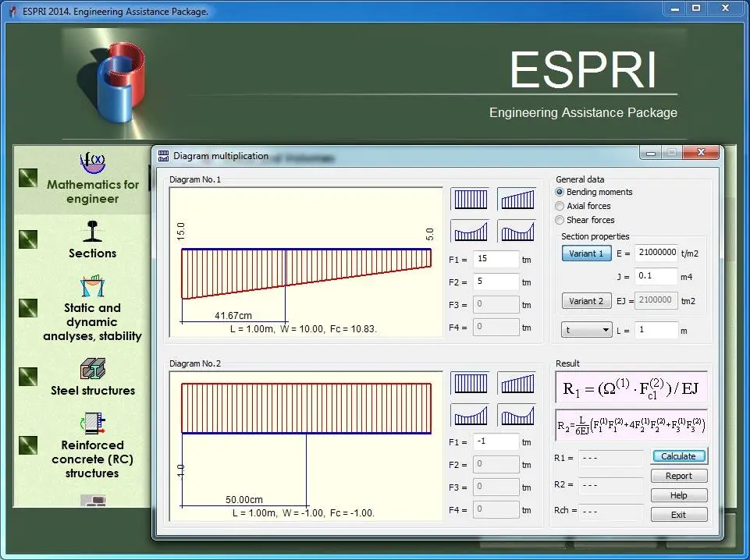Click the EJ stiffness field showing 2100000

point(656,300)
